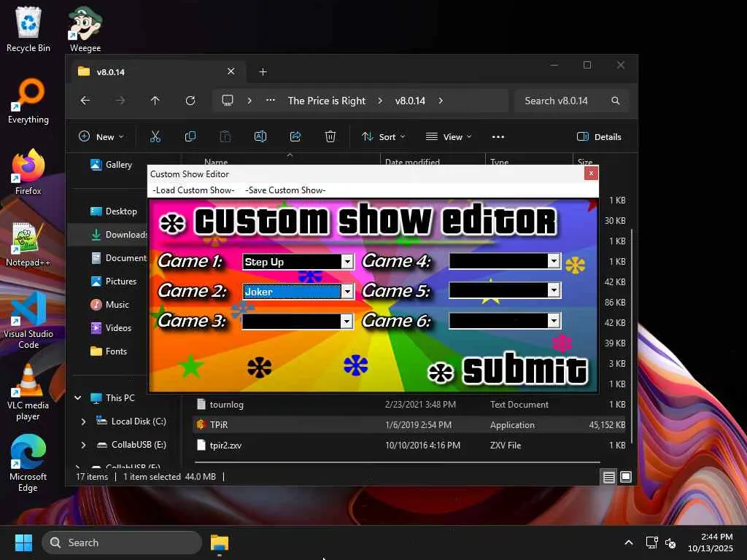The height and width of the screenshot is (560, 747).
Task: Open the Game 2 dropdown arrow
Action: pyautogui.click(x=347, y=292)
